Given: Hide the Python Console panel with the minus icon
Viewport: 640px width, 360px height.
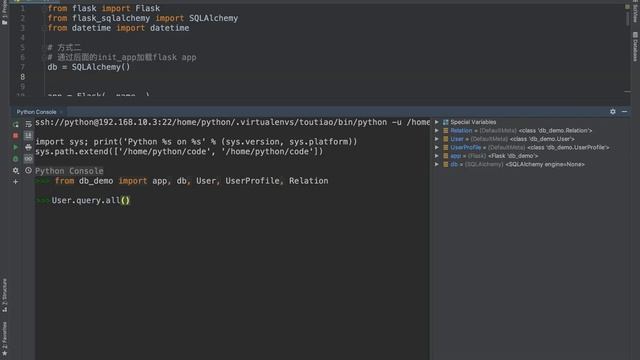Looking at the screenshot, I should tap(624, 111).
